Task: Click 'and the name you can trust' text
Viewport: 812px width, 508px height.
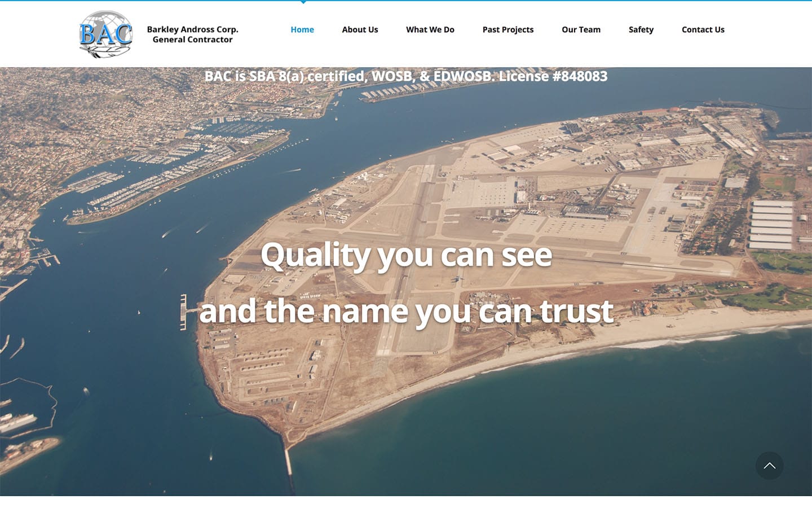Action: [x=406, y=311]
